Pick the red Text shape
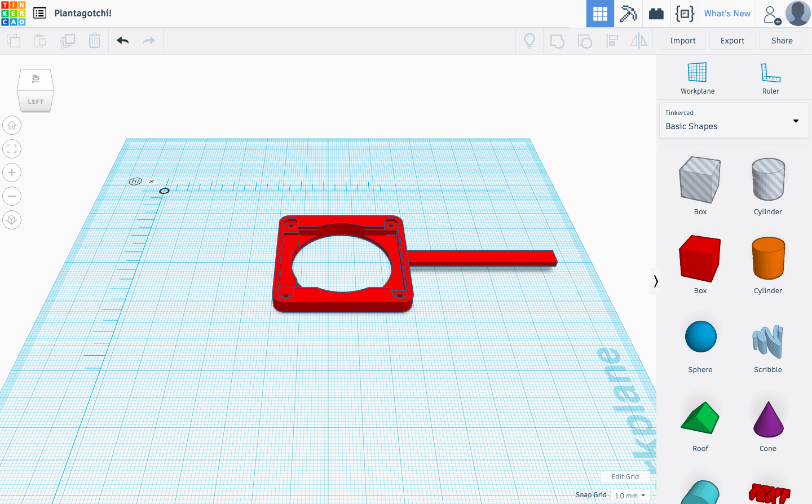 pyautogui.click(x=769, y=493)
